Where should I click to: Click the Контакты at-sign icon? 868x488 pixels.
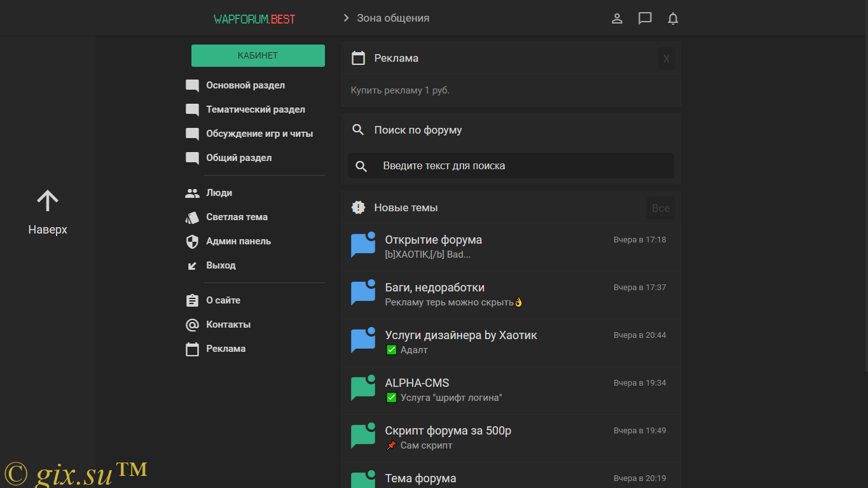click(x=192, y=325)
